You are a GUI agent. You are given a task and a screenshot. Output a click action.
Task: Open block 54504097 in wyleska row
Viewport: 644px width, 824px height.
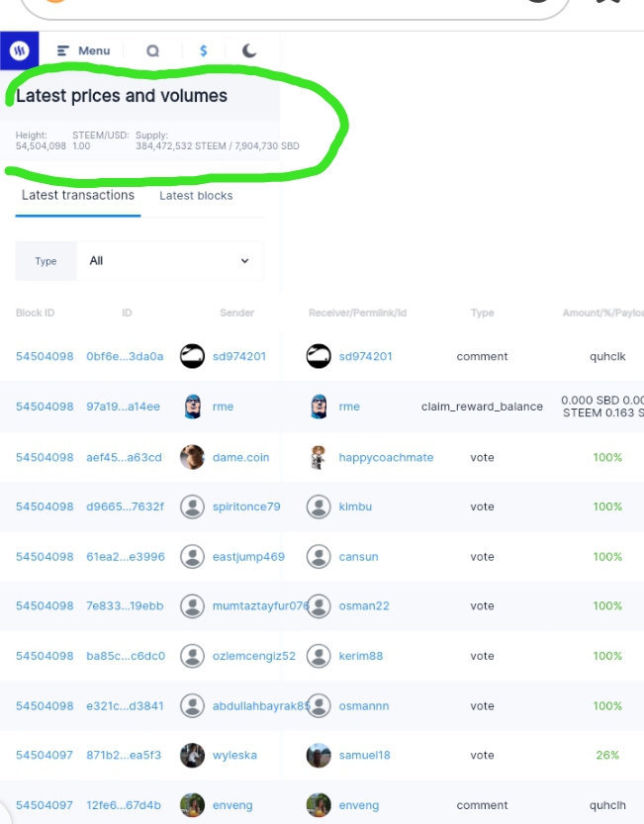45,755
